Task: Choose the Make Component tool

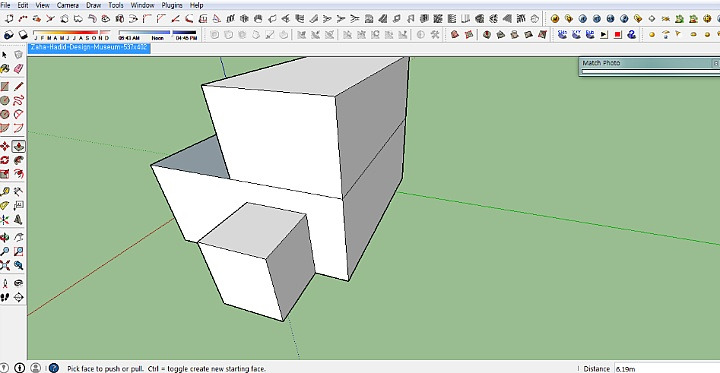Action: pyautogui.click(x=18, y=55)
